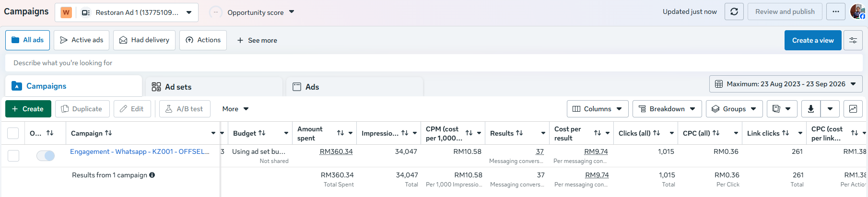Click the green Create button
The image size is (868, 197).
(x=28, y=109)
